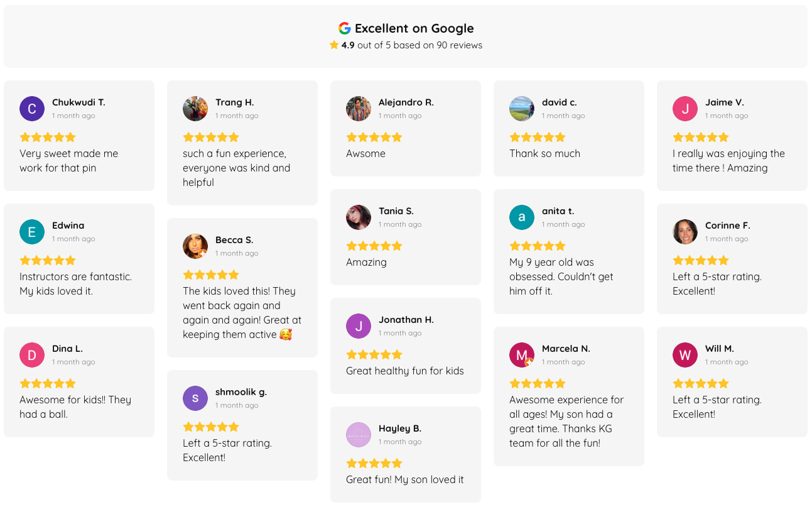The height and width of the screenshot is (507, 812).
Task: Click the pink "W" avatar for Will M.
Action: [x=685, y=355]
